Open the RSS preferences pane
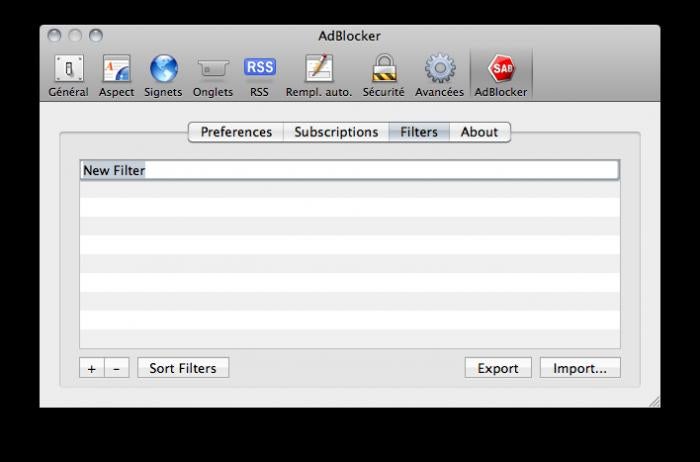Screen dimensions: 700x462 [x=259, y=76]
